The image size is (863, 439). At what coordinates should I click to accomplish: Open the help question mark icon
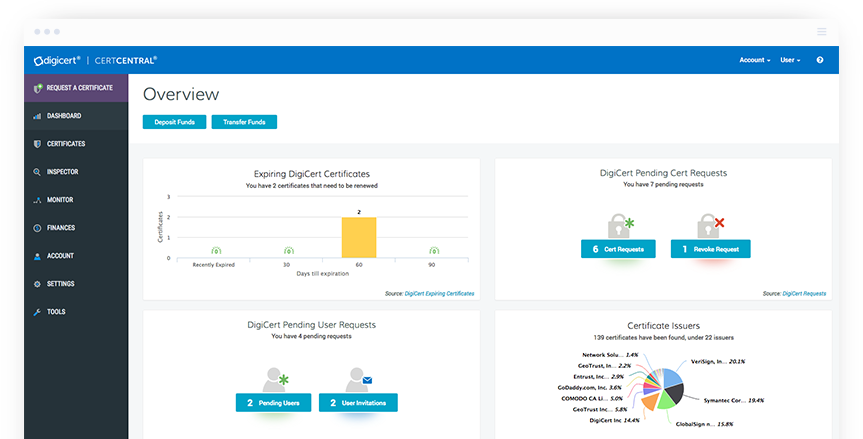(x=820, y=60)
